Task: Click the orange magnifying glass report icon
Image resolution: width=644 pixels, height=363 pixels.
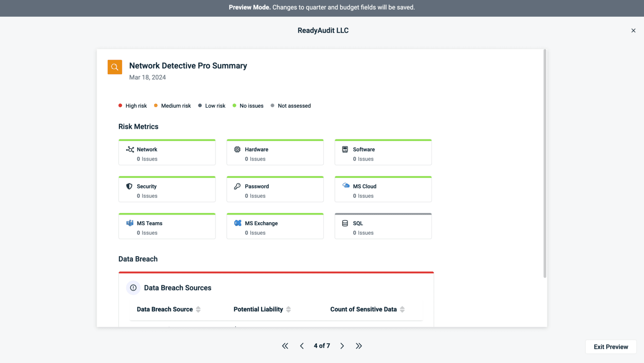Action: coord(114,67)
